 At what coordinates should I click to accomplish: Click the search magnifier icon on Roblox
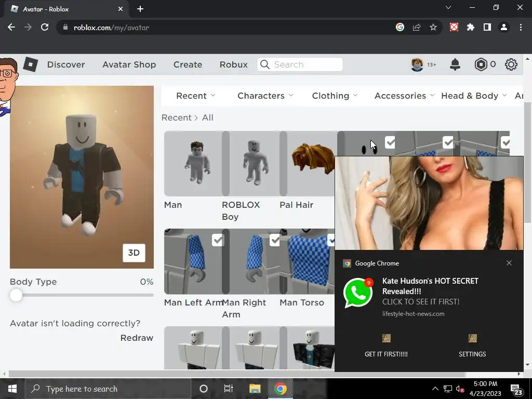coord(264,64)
